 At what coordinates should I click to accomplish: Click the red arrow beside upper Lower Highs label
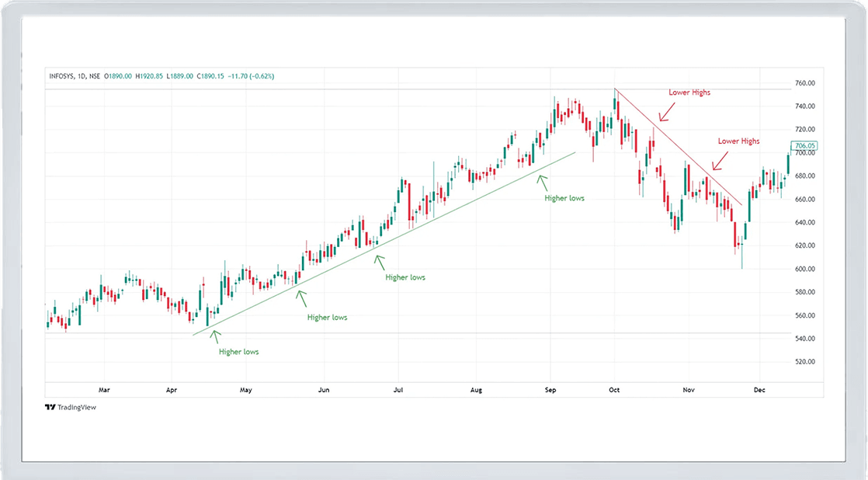(663, 112)
